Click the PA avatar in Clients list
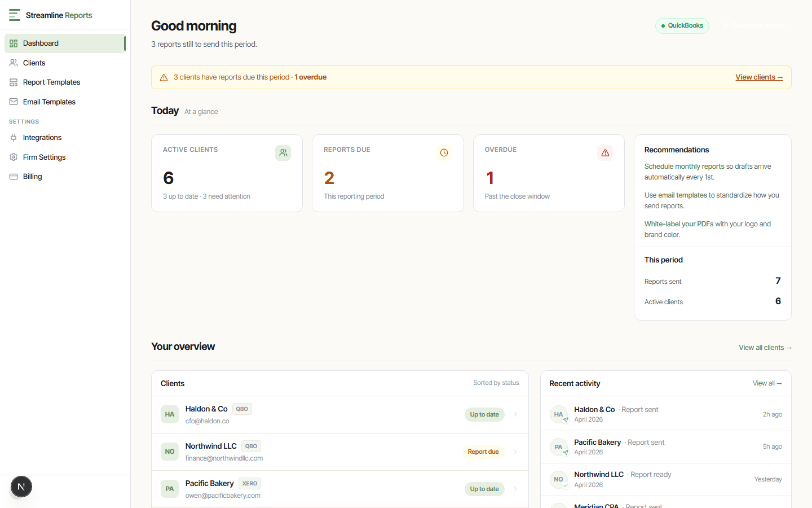The width and height of the screenshot is (812, 508). click(170, 489)
